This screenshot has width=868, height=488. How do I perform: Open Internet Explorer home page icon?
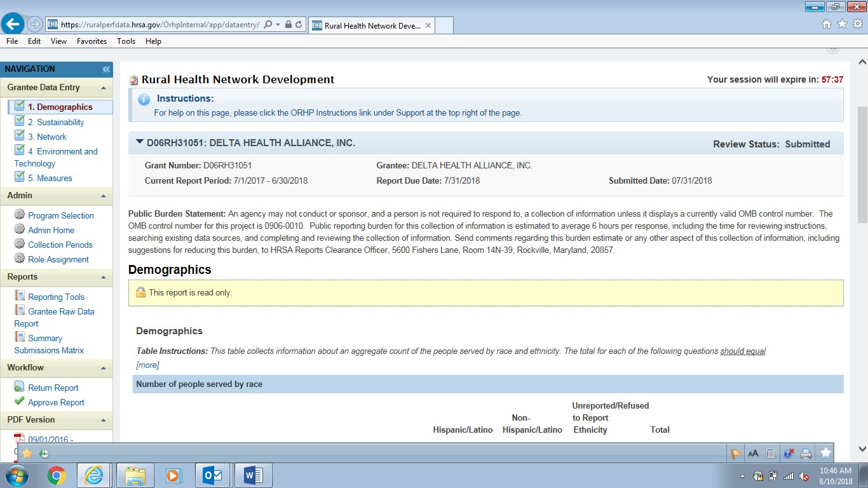pyautogui.click(x=826, y=24)
